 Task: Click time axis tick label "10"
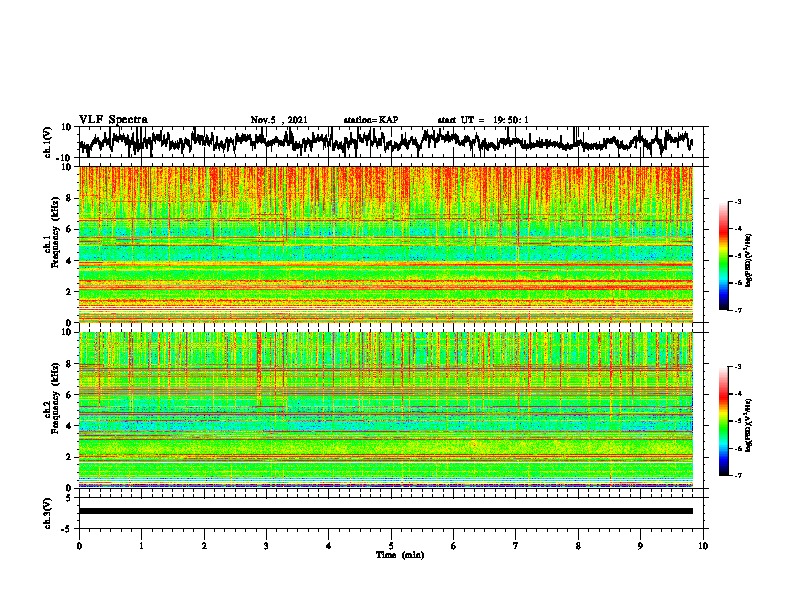click(x=703, y=546)
